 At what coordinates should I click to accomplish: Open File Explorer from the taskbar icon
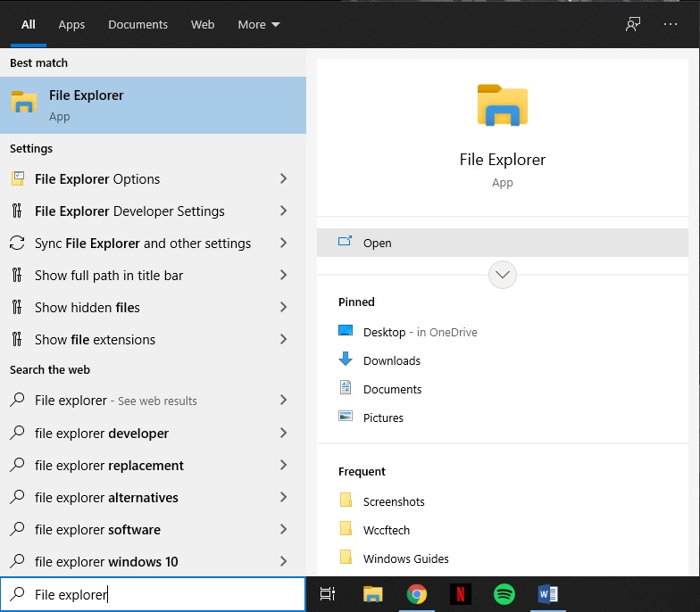[372, 594]
